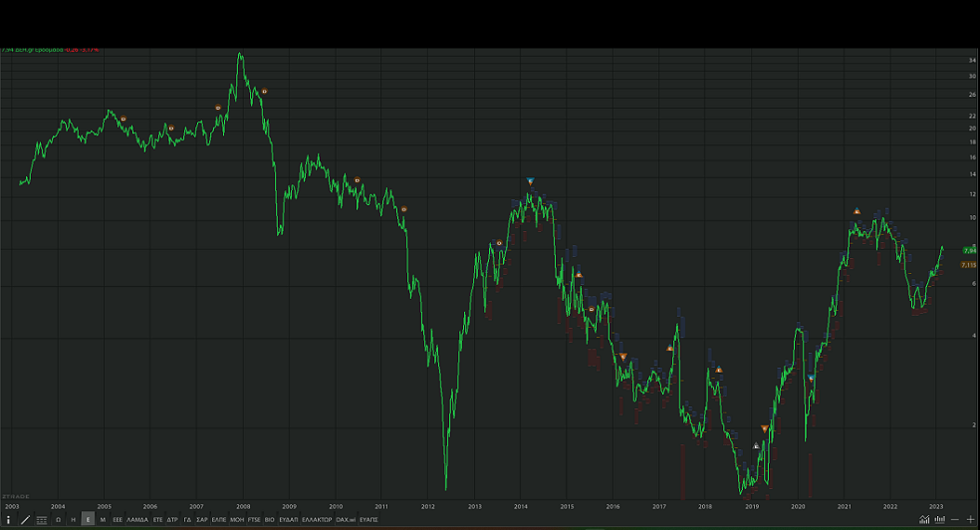The width and height of the screenshot is (980, 530).
Task: Click the orange event marker mid-2008
Action: point(264,92)
